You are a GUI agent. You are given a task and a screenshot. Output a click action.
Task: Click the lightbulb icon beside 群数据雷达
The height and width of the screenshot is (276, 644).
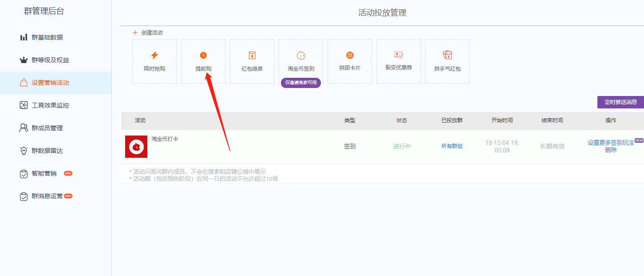coord(24,151)
